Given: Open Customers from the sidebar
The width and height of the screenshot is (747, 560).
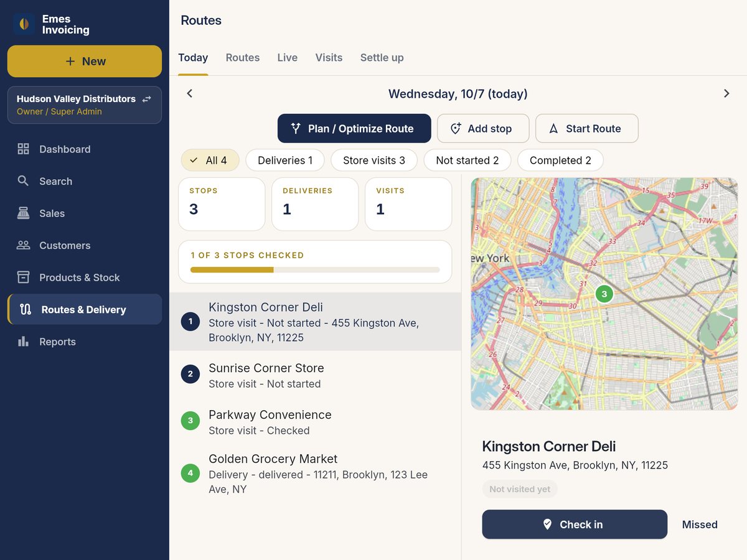Looking at the screenshot, I should click(x=85, y=245).
